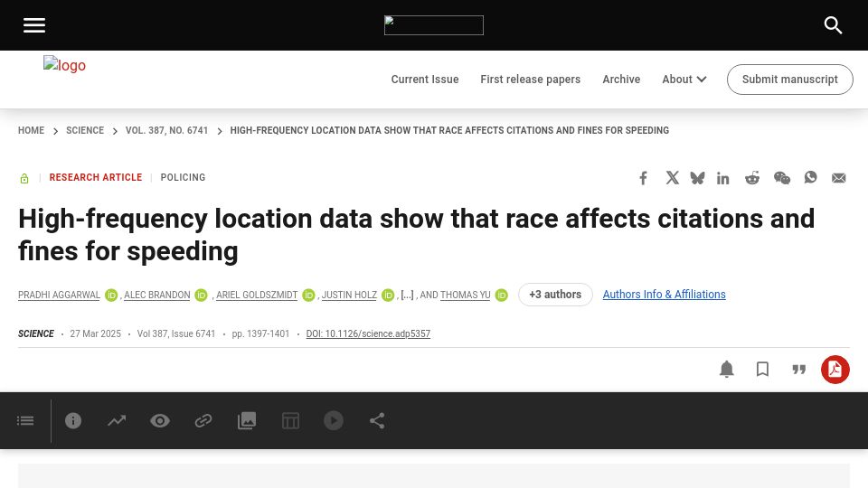Open the media play panel
868x488 pixels.
click(334, 420)
